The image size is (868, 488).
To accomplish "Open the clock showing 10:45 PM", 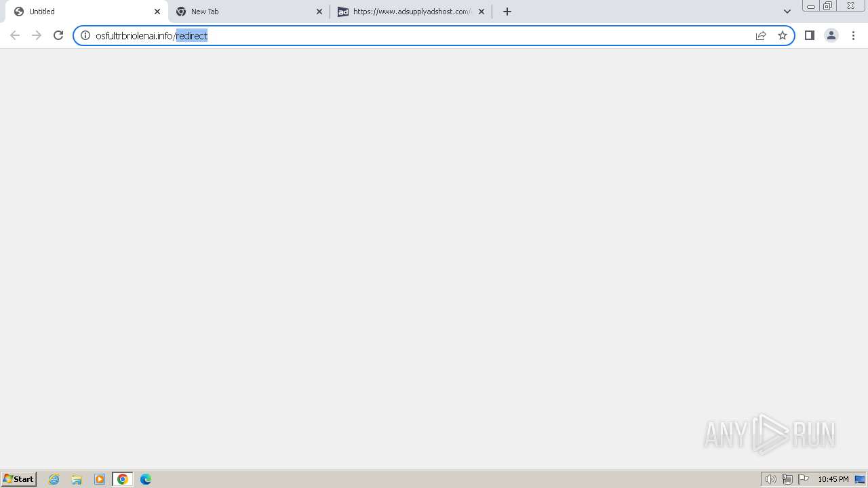I will point(833,479).
